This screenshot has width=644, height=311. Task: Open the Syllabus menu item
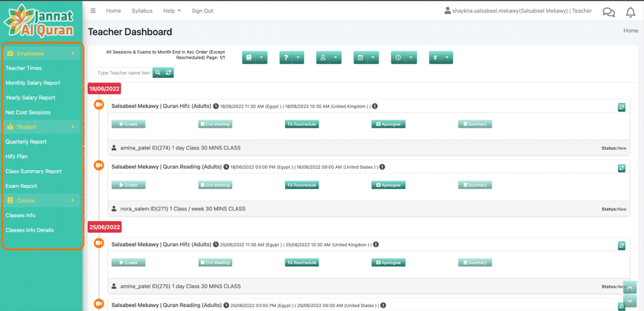[141, 11]
